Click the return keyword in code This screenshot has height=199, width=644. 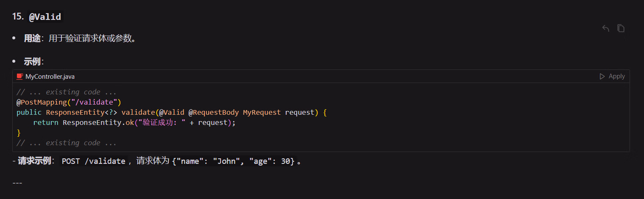46,122
